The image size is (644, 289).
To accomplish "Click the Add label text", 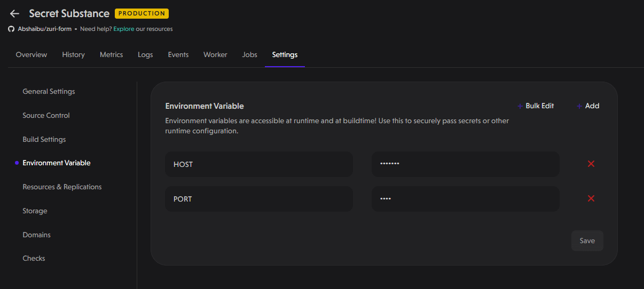I will [x=592, y=106].
